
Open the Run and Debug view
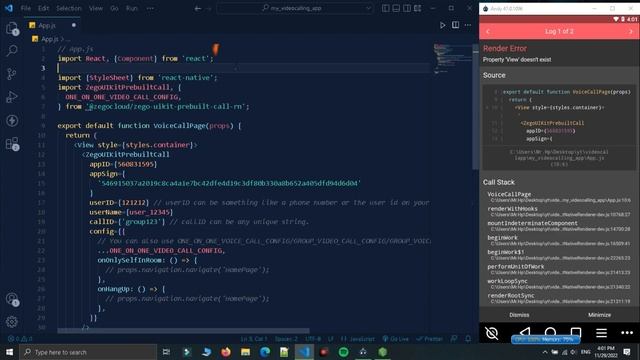click(x=12, y=97)
